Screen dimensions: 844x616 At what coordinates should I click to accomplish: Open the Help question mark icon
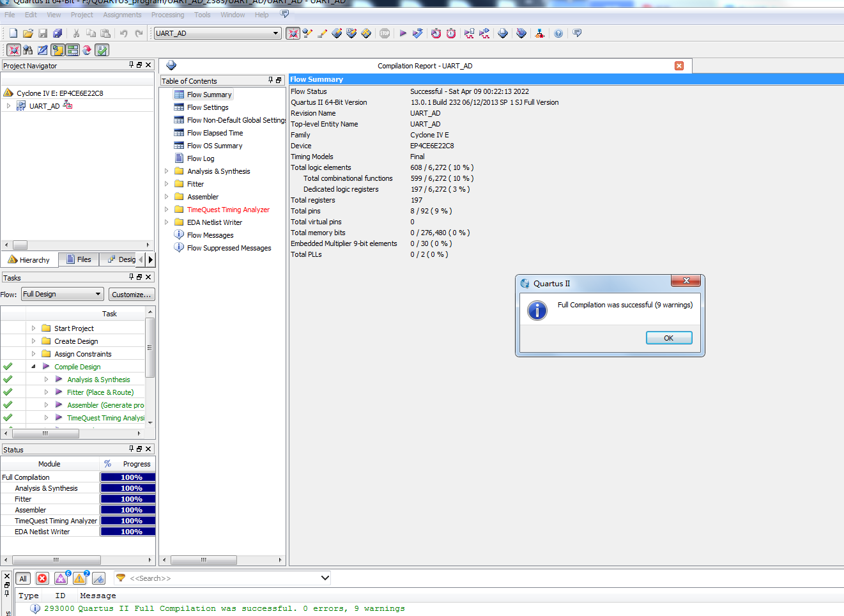tap(558, 33)
